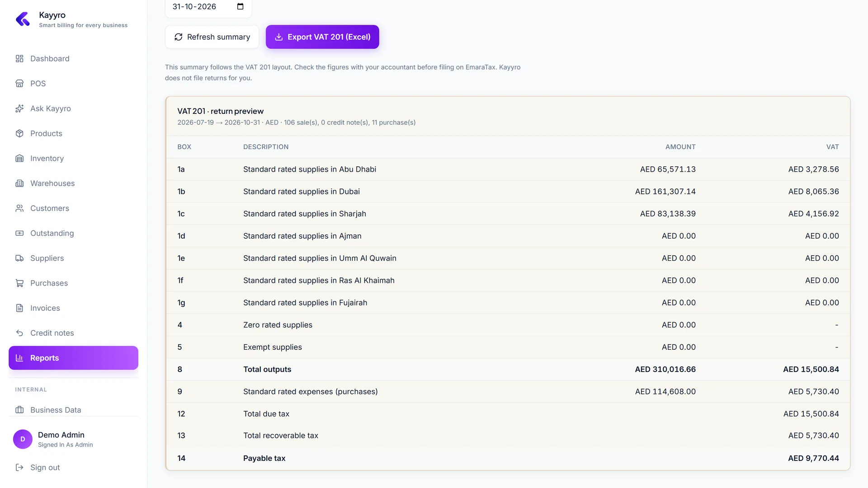
Task: Click the Total recoverable tax label
Action: [x=281, y=436]
